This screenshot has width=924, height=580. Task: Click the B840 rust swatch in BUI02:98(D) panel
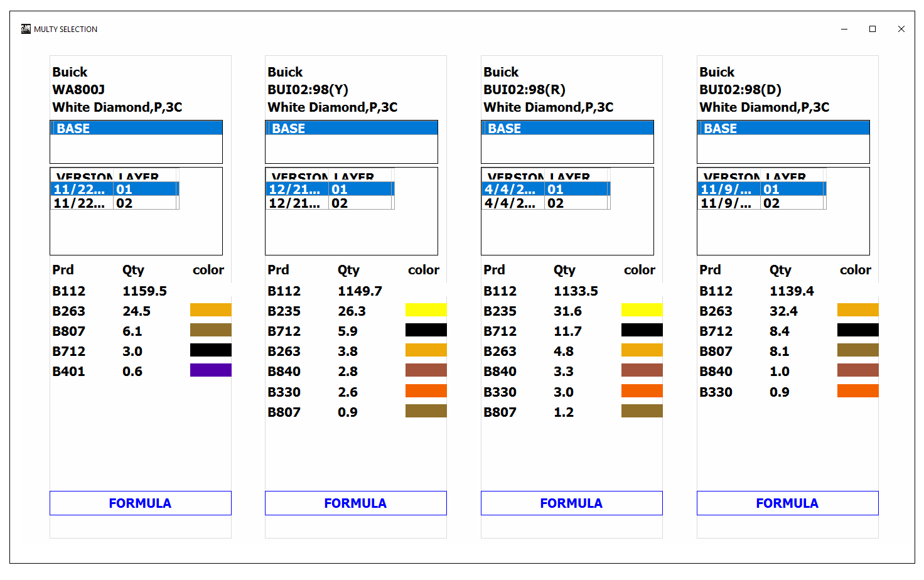pos(858,370)
